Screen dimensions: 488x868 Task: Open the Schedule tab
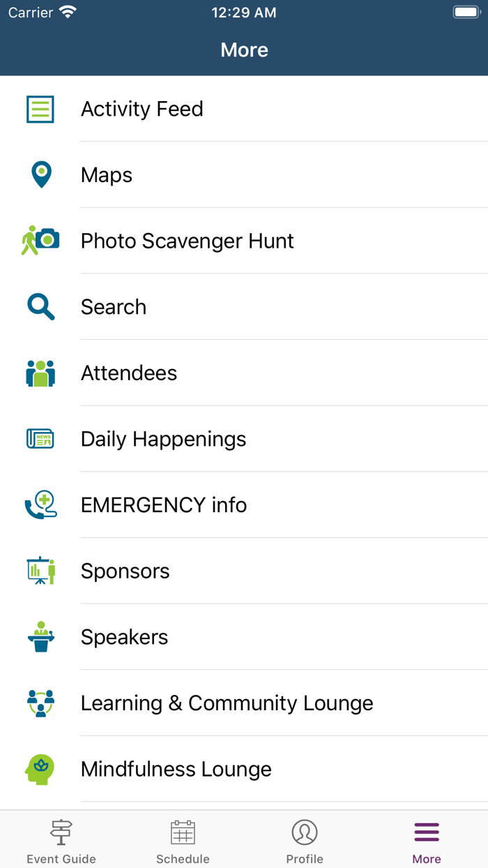click(183, 839)
